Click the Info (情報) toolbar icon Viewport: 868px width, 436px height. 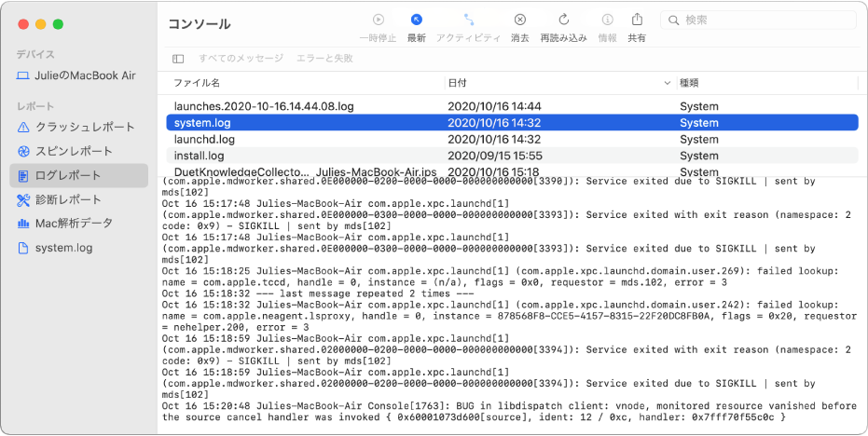pos(607,20)
